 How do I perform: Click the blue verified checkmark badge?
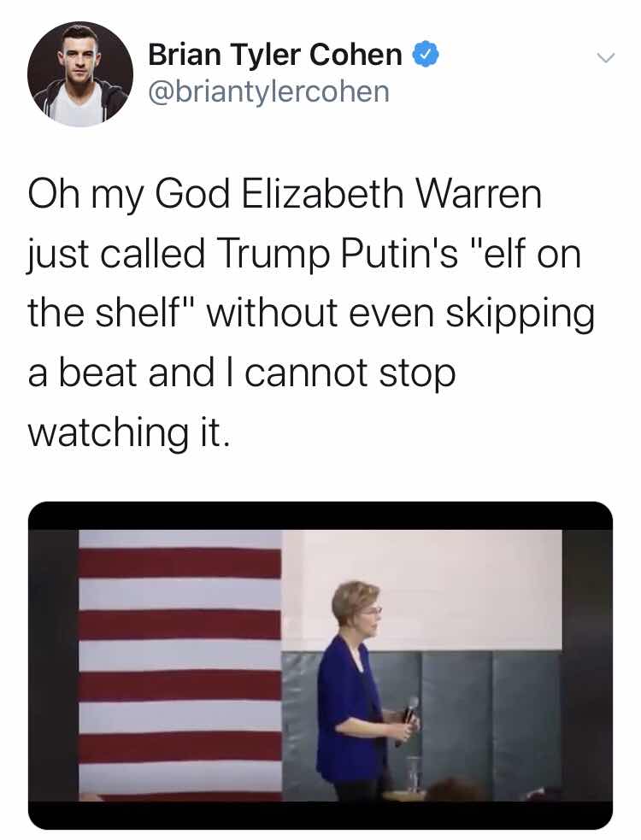[426, 55]
